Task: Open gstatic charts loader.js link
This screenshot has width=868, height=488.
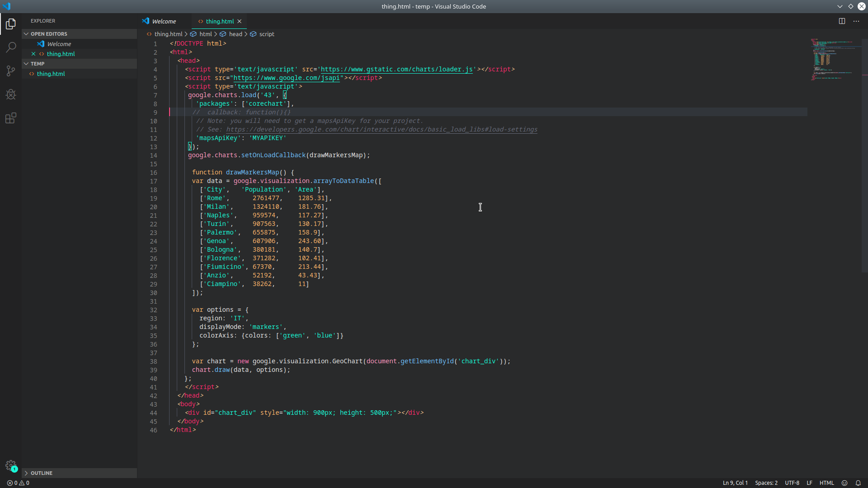Action: coord(396,69)
